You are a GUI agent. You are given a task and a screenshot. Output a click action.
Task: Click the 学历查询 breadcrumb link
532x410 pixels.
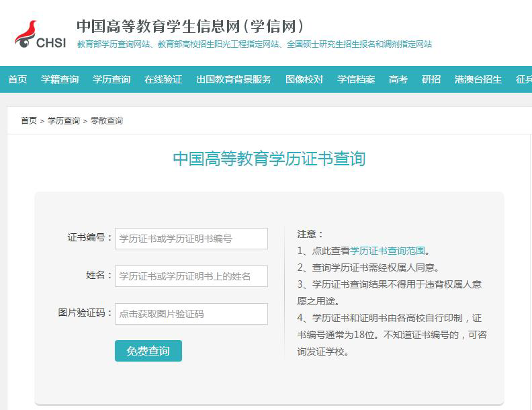[63, 121]
